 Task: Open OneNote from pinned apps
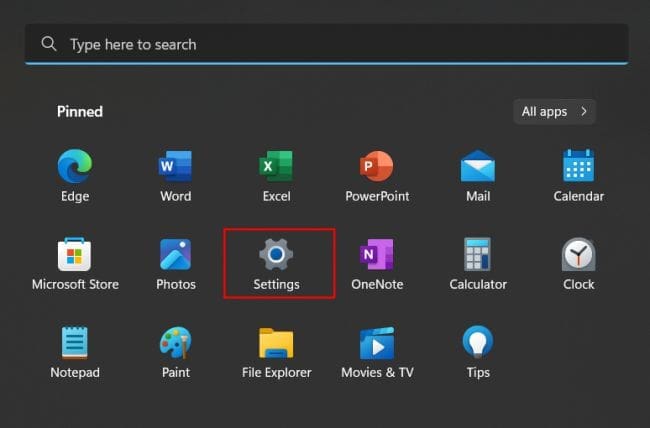tap(377, 254)
